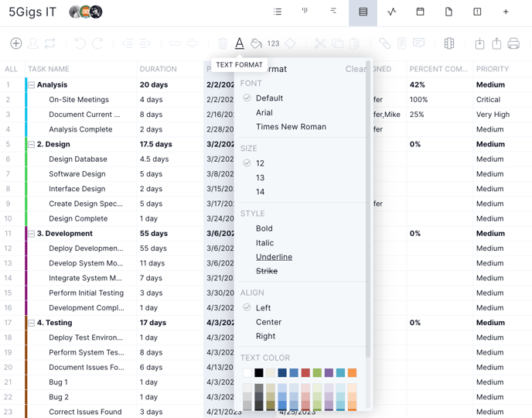This screenshot has height=418, width=532.
Task: Toggle Italic style
Action: [x=264, y=243]
